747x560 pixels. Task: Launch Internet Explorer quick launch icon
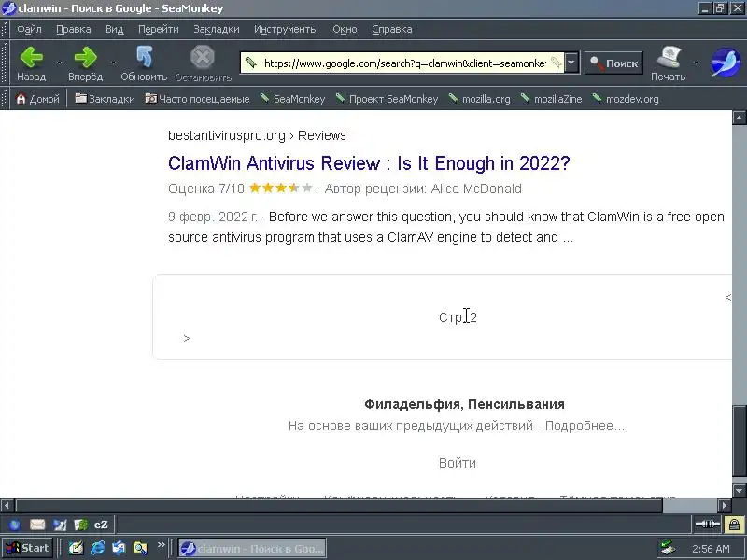click(x=98, y=548)
